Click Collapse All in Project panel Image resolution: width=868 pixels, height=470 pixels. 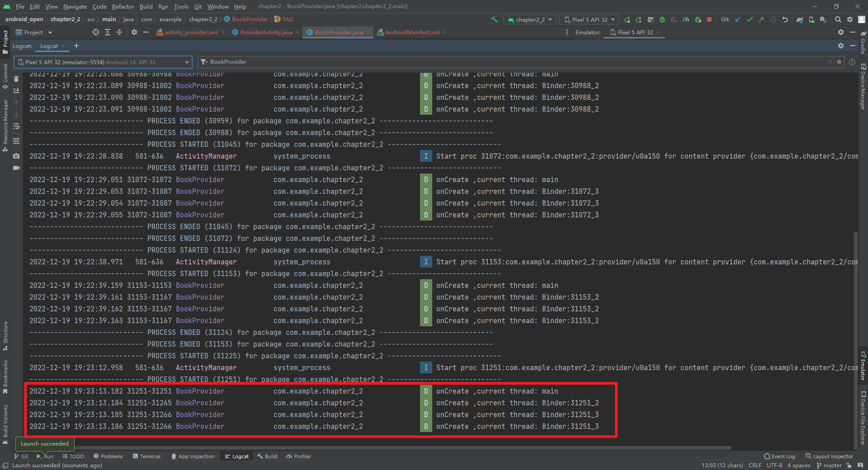pyautogui.click(x=119, y=32)
